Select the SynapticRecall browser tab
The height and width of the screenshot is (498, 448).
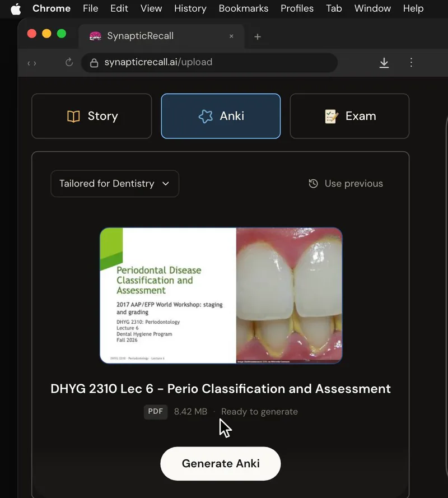161,36
